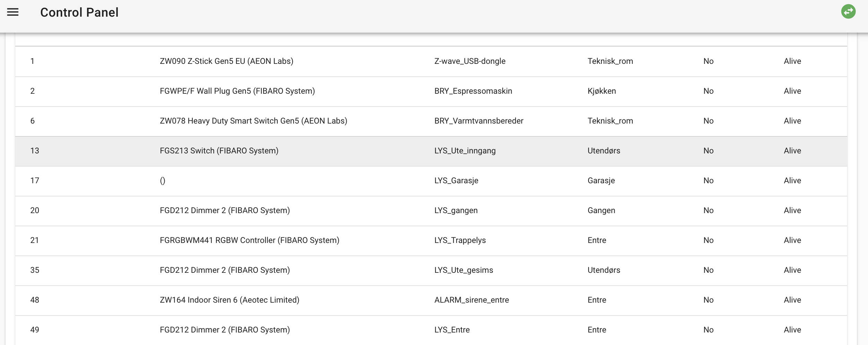Click the LYS_Entre name cell
Viewport: 868px width, 345px height.
click(452, 330)
